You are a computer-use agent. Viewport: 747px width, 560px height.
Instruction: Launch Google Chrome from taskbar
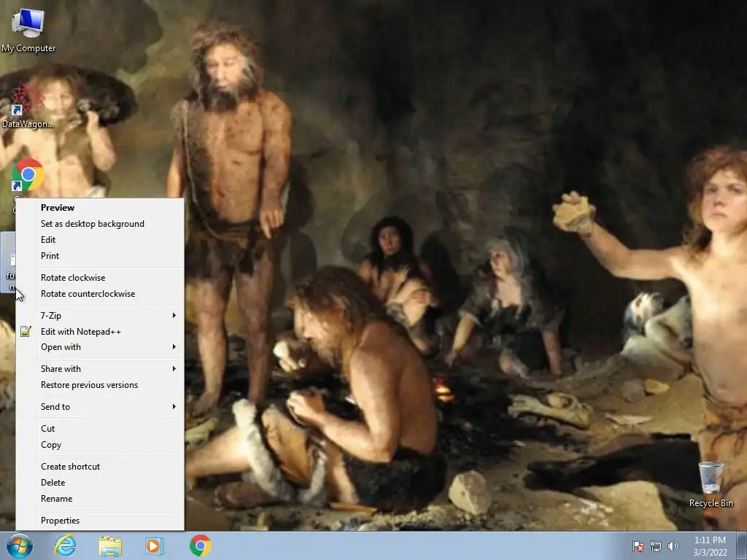pyautogui.click(x=200, y=545)
